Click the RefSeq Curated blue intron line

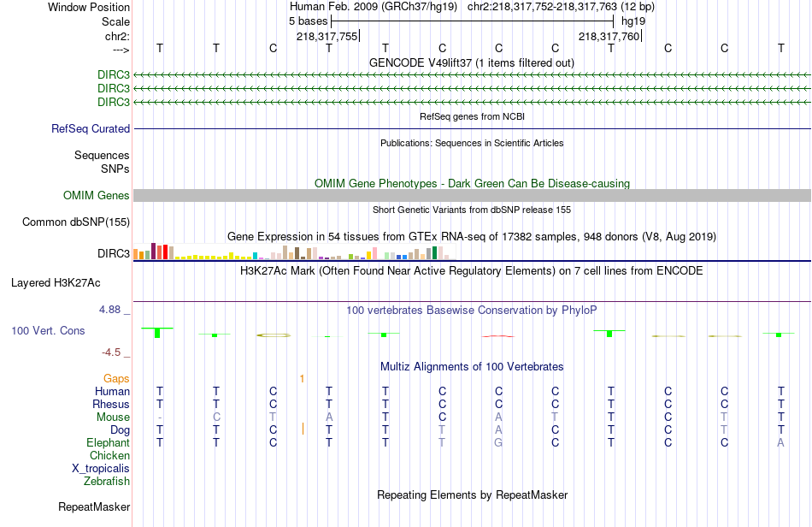[x=472, y=128]
